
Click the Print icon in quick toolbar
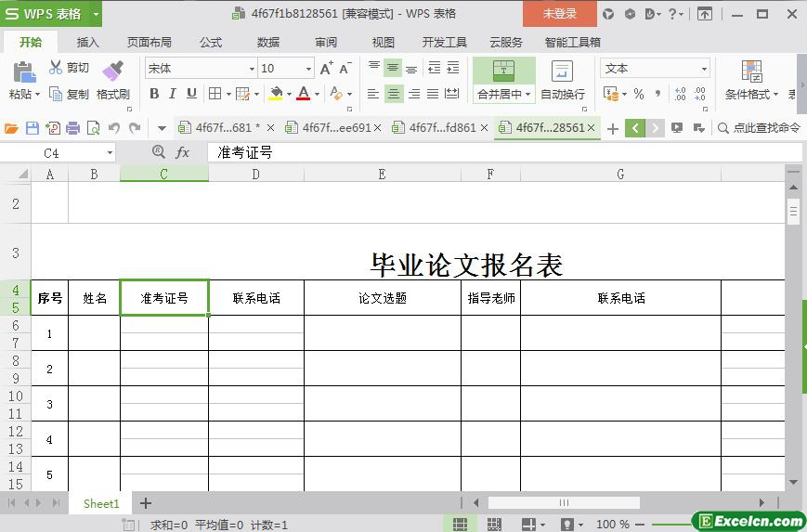tap(72, 128)
